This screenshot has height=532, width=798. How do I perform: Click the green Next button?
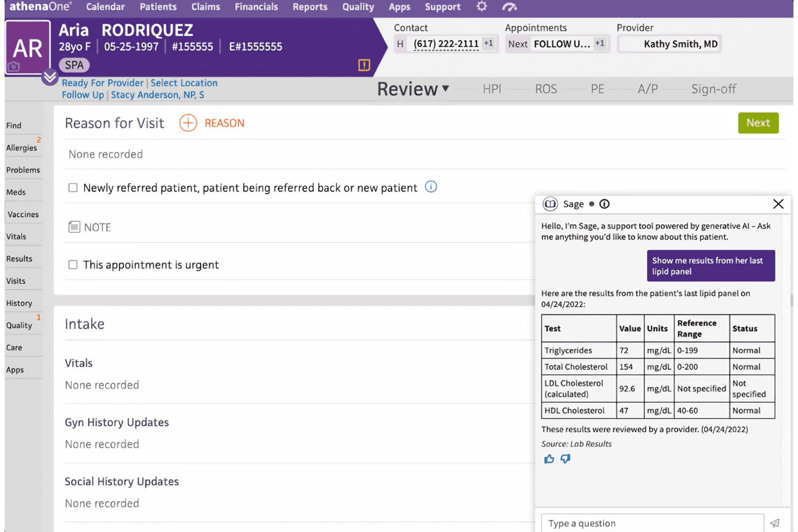(x=758, y=123)
